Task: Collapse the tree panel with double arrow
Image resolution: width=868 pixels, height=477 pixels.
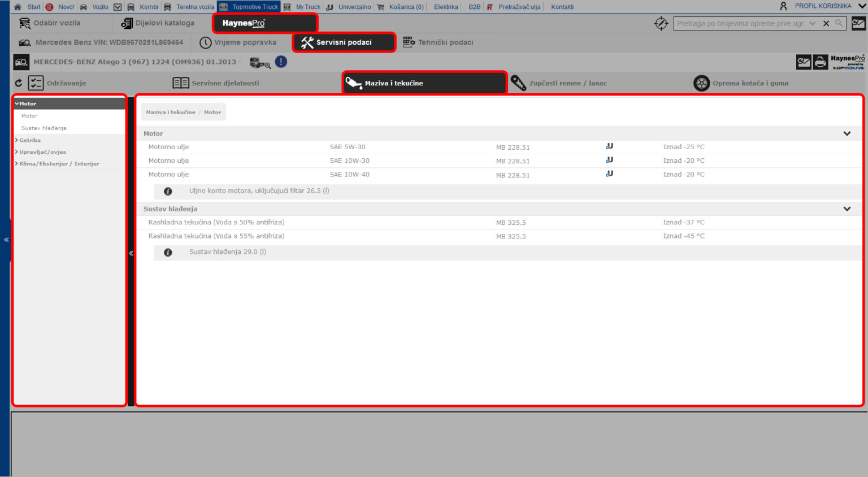Action: [131, 253]
